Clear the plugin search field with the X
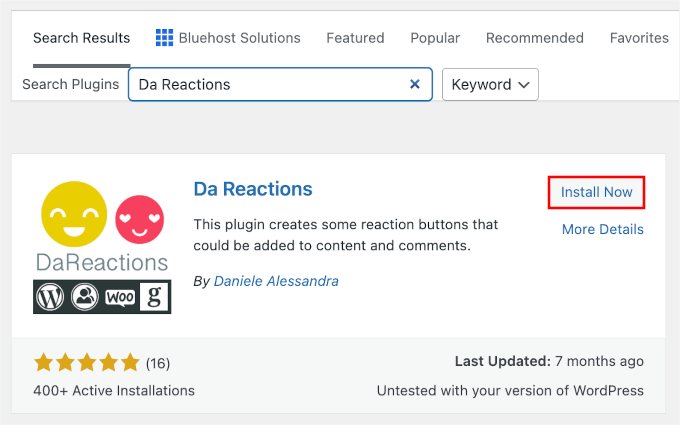This screenshot has width=680, height=425. point(415,84)
